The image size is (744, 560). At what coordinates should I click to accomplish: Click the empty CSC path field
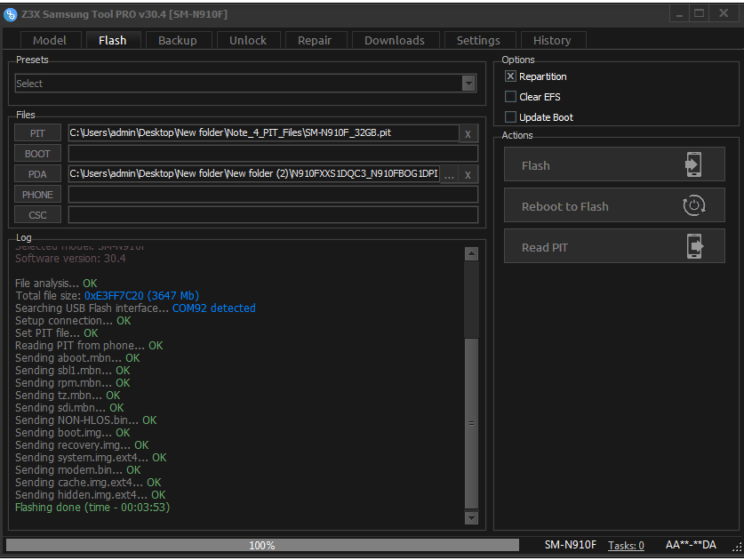point(273,215)
